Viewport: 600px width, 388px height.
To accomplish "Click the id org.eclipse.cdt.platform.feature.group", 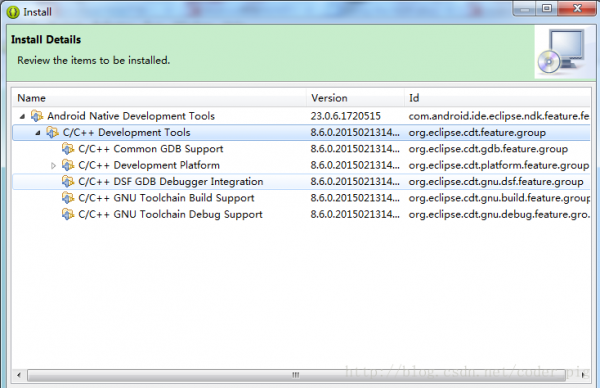I will pyautogui.click(x=499, y=165).
